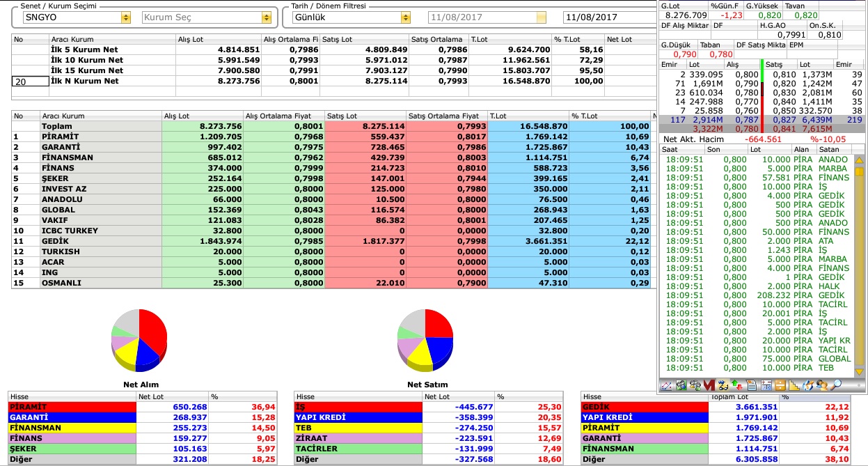This screenshot has width=868, height=466.
Task: Click the Satış Ortalama Fiyat column header
Action: pos(447,116)
